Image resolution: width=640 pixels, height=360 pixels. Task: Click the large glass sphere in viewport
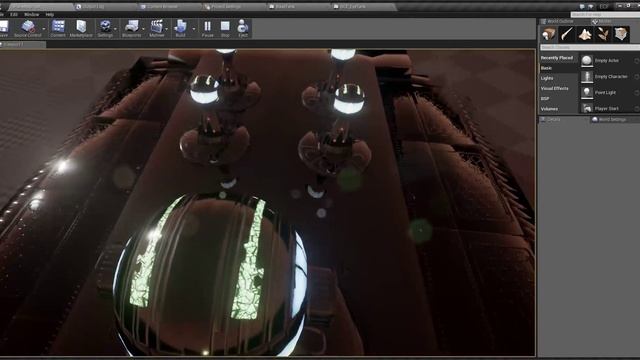click(x=210, y=276)
